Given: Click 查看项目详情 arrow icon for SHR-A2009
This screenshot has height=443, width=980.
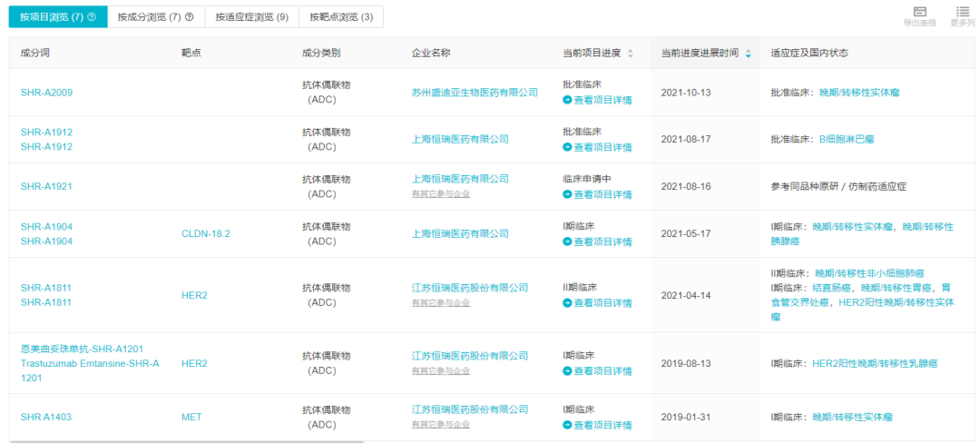Looking at the screenshot, I should (x=567, y=100).
